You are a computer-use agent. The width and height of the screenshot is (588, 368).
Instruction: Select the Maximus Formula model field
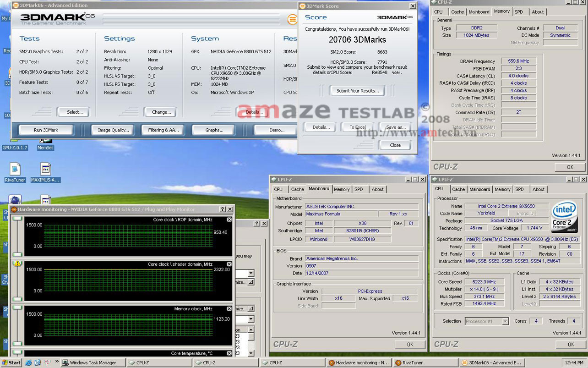[342, 214]
